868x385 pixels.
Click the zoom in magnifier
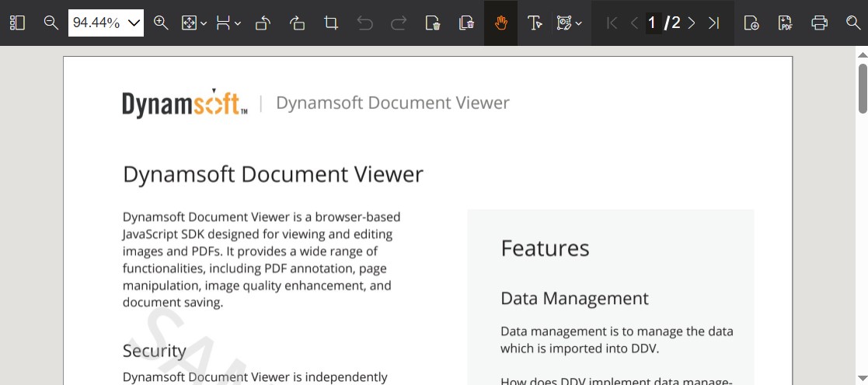click(x=161, y=23)
